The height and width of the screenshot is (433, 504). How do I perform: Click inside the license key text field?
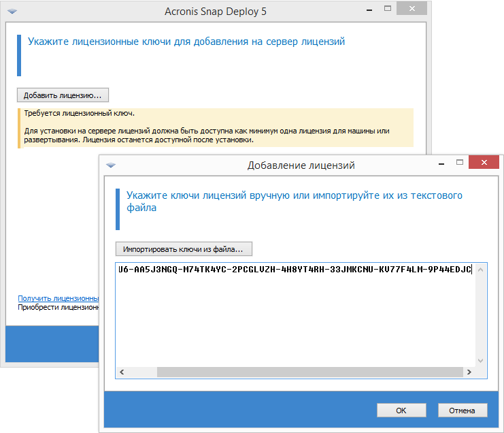295,315
